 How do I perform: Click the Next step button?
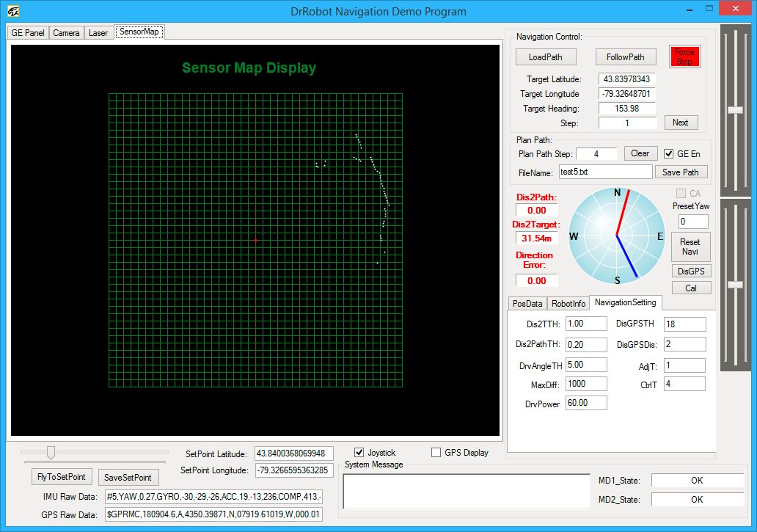coord(681,123)
